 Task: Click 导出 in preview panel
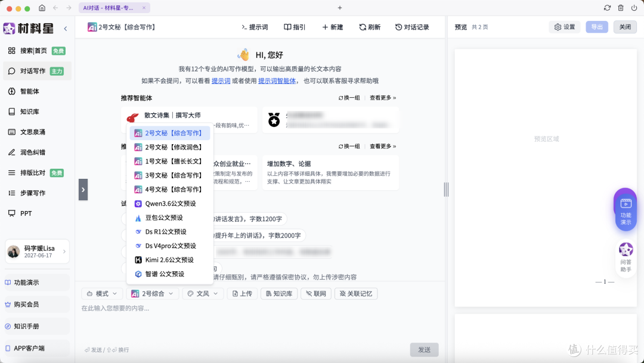tap(597, 27)
